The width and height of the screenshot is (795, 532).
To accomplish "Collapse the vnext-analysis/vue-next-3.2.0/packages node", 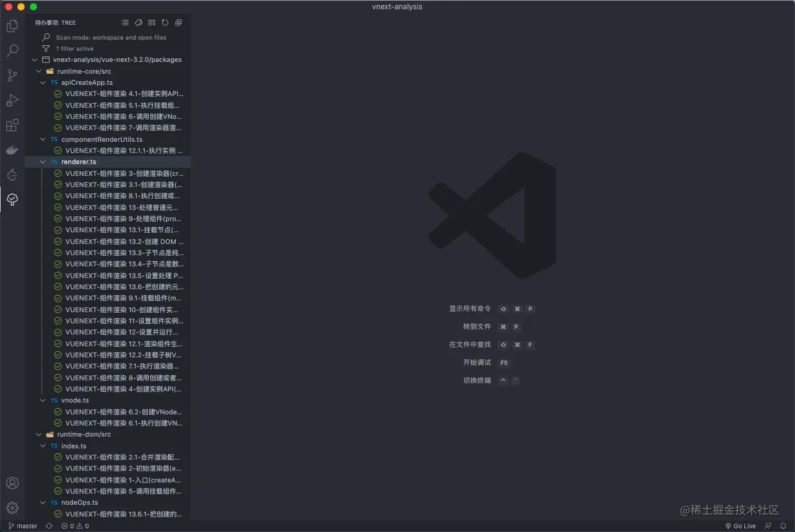I will 35,60.
